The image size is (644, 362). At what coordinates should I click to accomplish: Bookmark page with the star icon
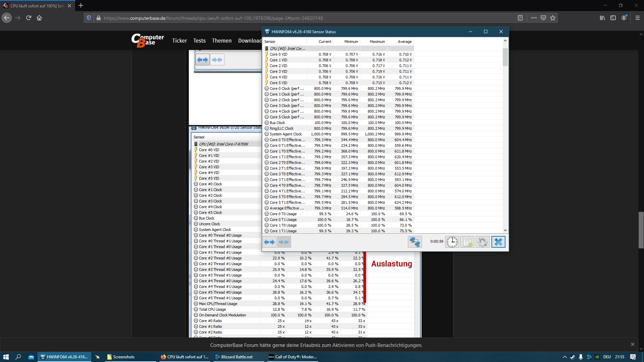point(553,18)
